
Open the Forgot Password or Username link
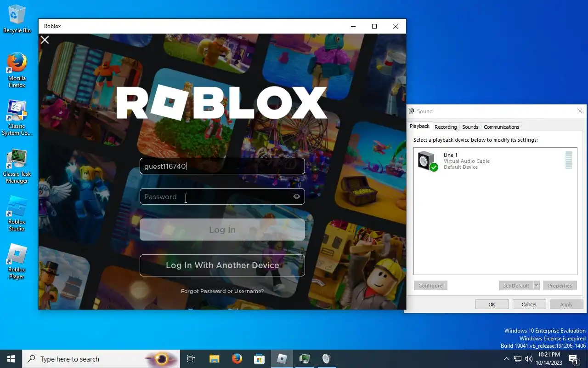click(x=222, y=291)
